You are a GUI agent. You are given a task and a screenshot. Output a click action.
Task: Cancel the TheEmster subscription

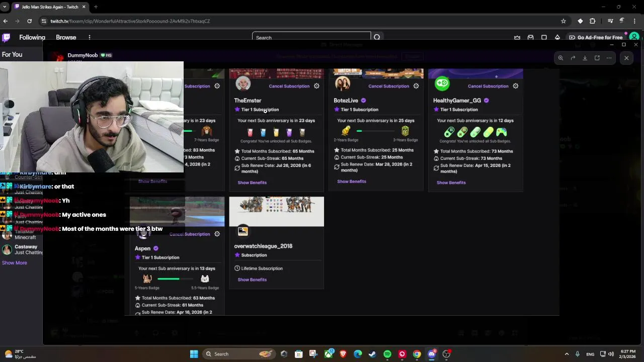click(x=289, y=86)
